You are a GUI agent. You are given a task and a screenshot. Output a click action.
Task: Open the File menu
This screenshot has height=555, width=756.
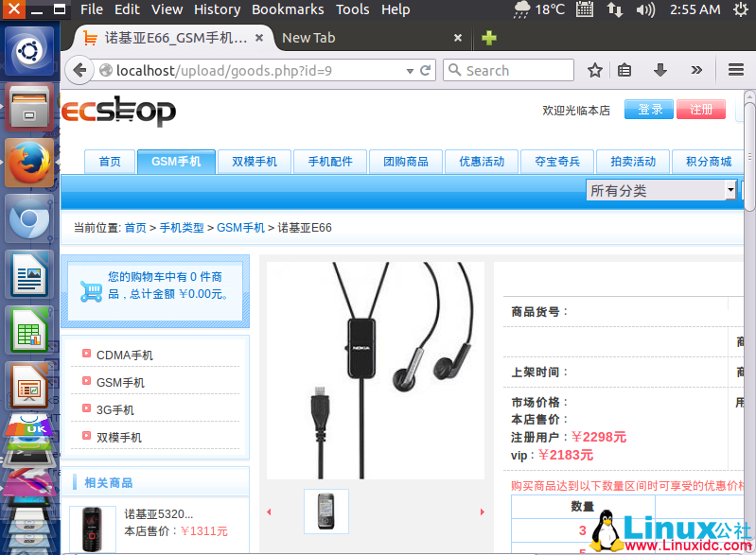tap(91, 9)
